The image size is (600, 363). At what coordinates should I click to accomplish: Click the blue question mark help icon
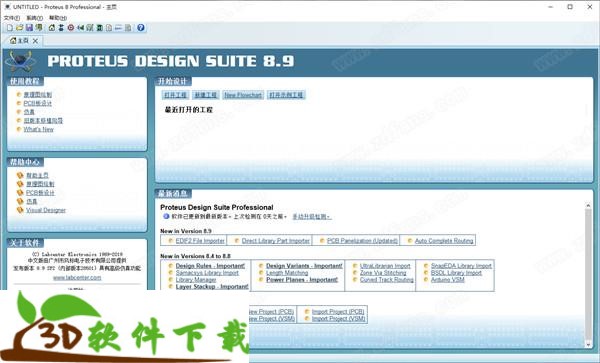(x=141, y=28)
